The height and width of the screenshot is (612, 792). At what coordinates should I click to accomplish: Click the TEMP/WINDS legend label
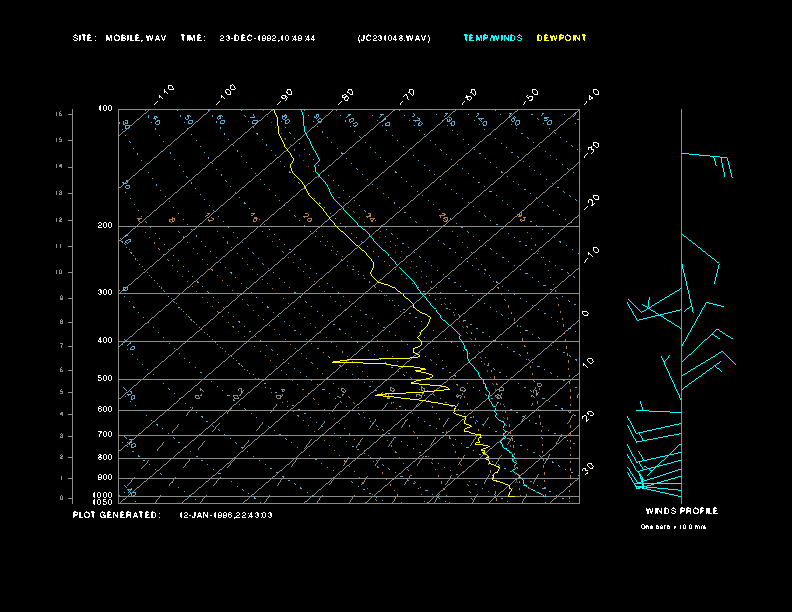[492, 38]
